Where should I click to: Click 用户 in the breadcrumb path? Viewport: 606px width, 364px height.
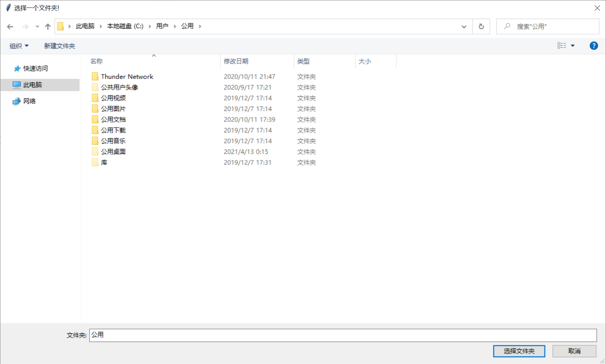pos(162,26)
